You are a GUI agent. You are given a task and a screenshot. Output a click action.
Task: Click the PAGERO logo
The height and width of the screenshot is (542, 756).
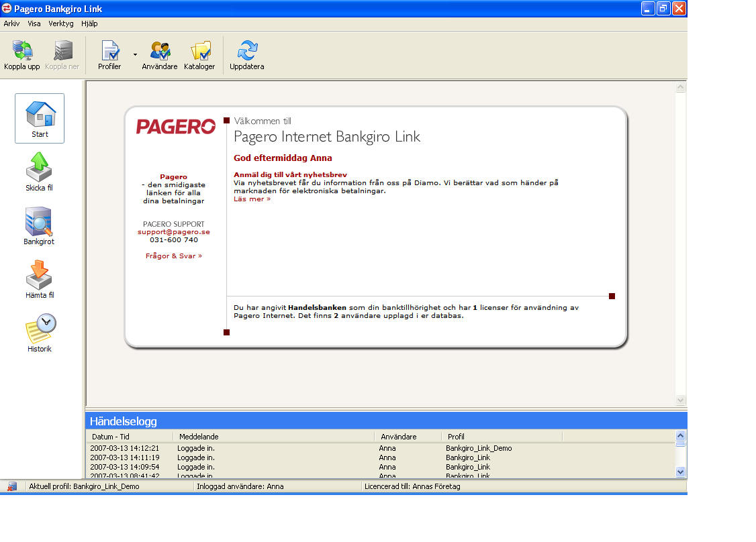point(176,126)
